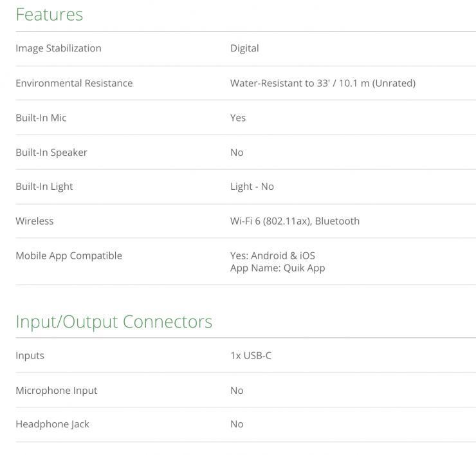476x455 pixels.
Task: Select the Built-In Speaker label
Action: click(x=51, y=153)
